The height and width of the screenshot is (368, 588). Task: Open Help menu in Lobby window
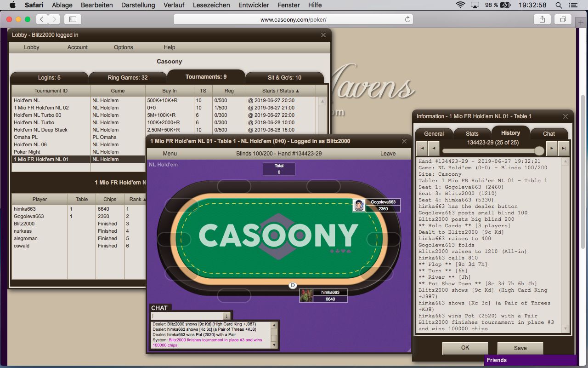pos(170,47)
